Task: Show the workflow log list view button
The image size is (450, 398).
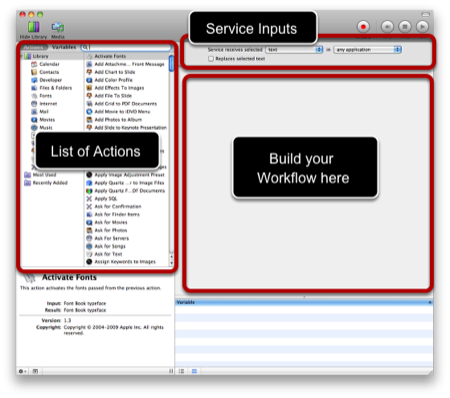Action: (x=181, y=371)
